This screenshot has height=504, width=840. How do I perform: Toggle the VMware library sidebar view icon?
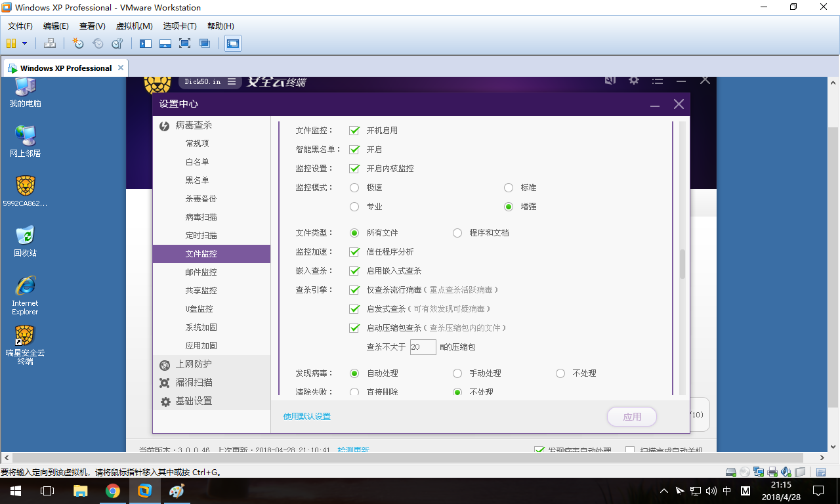[146, 43]
